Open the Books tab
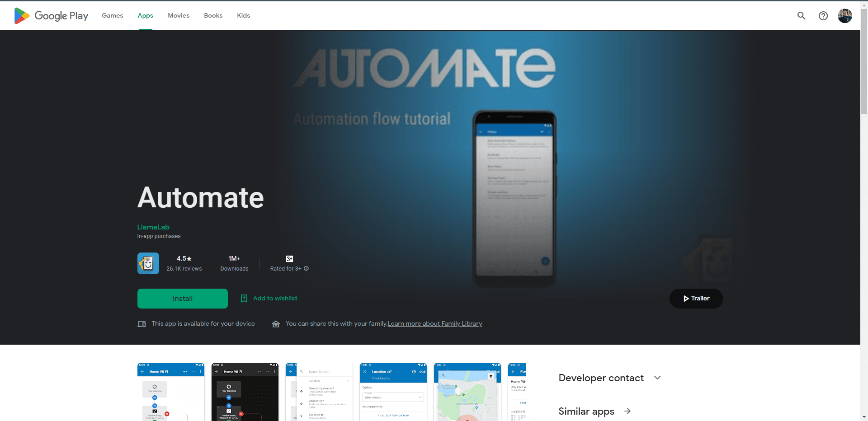Viewport: 868px width, 421px height. click(x=213, y=15)
